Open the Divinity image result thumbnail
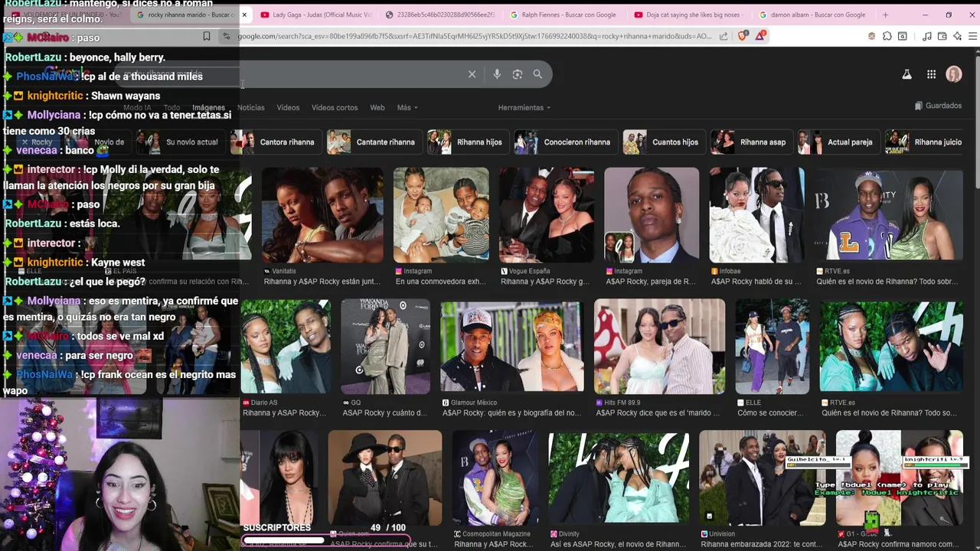This screenshot has width=980, height=551. tap(618, 478)
